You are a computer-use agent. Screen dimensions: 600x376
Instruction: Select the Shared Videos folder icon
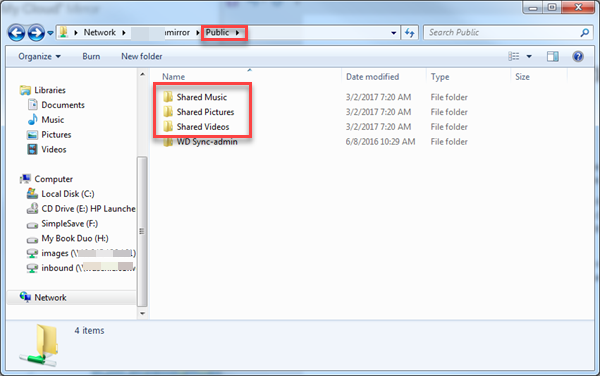[168, 127]
